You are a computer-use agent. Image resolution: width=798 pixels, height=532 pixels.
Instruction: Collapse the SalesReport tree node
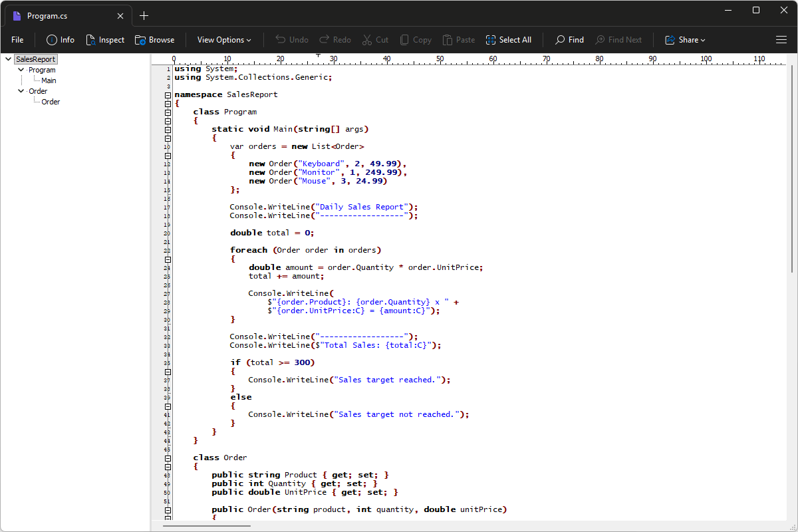click(x=8, y=59)
